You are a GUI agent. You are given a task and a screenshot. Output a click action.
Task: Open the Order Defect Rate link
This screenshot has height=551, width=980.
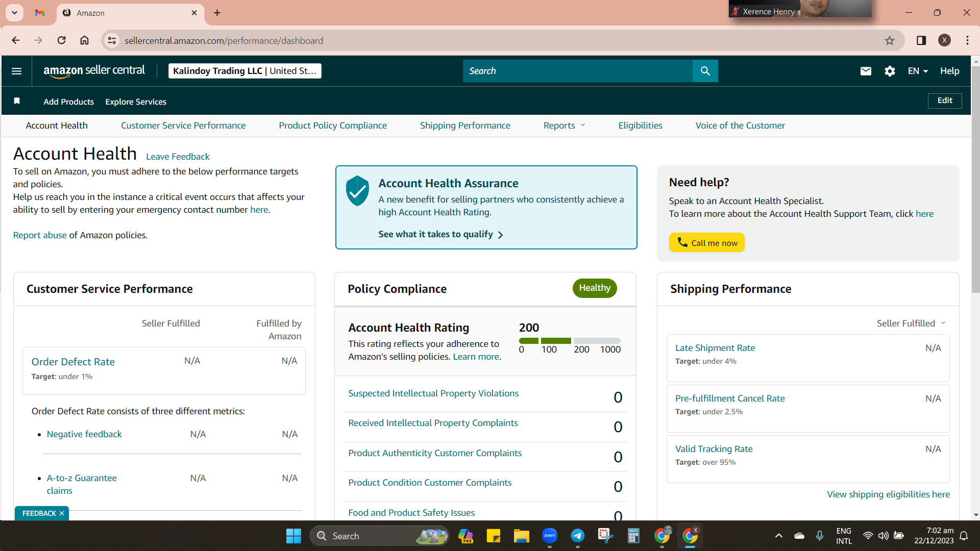click(73, 362)
